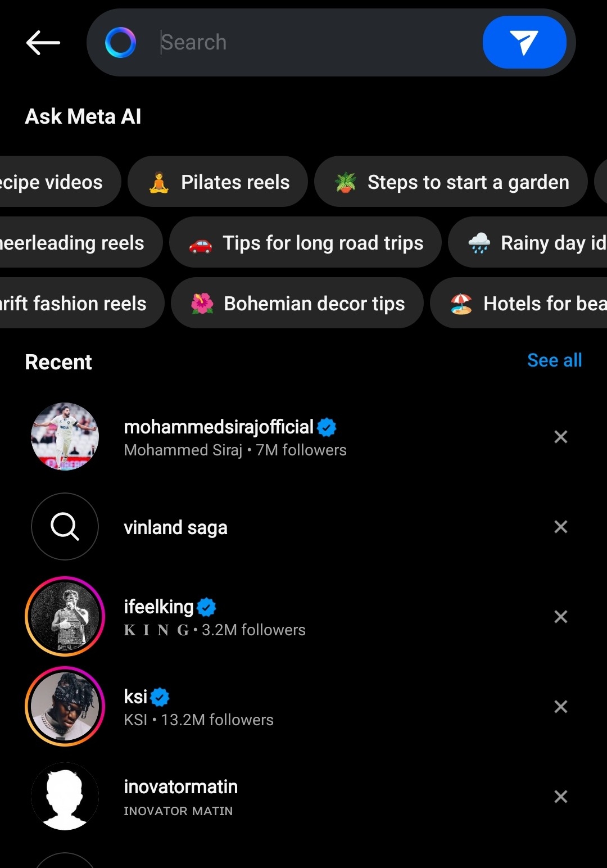Screen dimensions: 607x868
Task: Choose Bohemian decor tips chip
Action: 297,304
